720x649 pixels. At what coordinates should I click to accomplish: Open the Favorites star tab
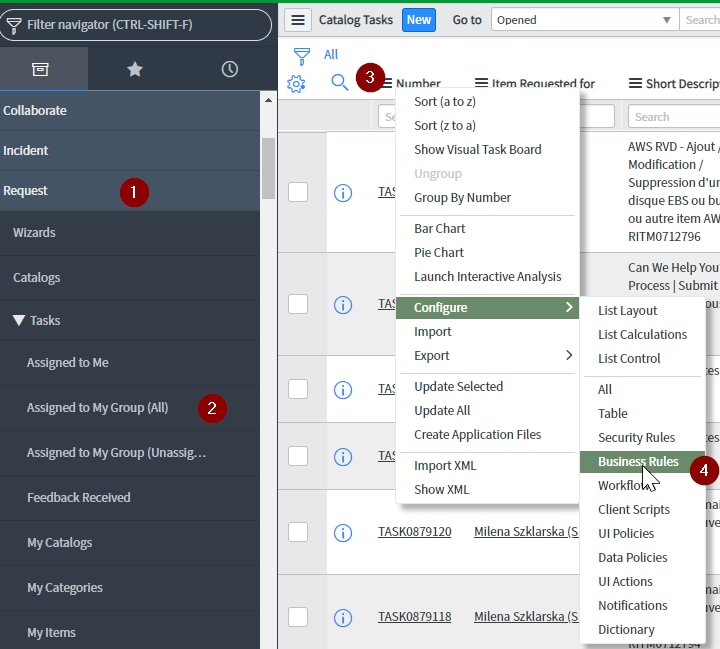(x=135, y=69)
